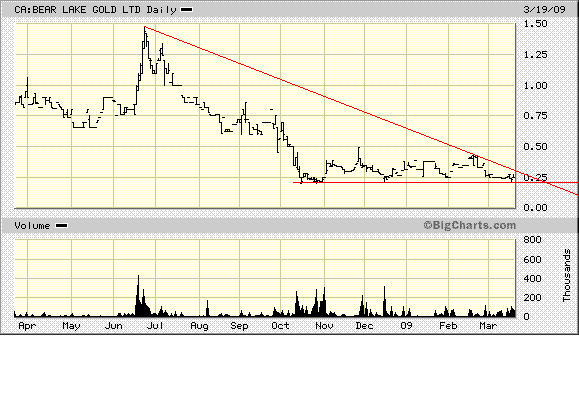Click the 'Jun' month label

tap(113, 326)
